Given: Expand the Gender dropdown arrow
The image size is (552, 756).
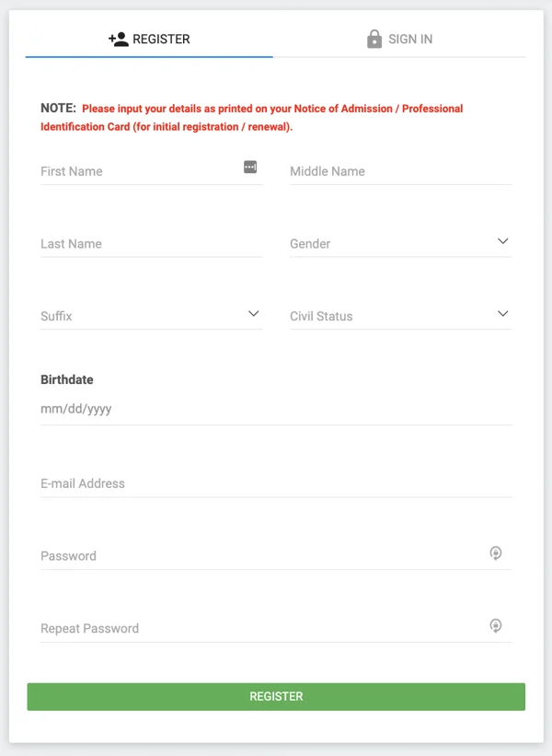Looking at the screenshot, I should (502, 241).
